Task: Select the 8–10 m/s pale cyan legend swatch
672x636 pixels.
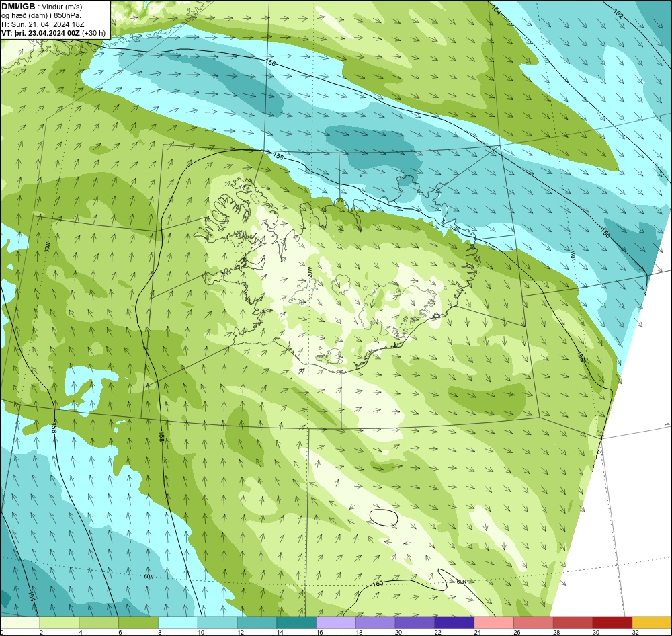Action: [x=178, y=623]
